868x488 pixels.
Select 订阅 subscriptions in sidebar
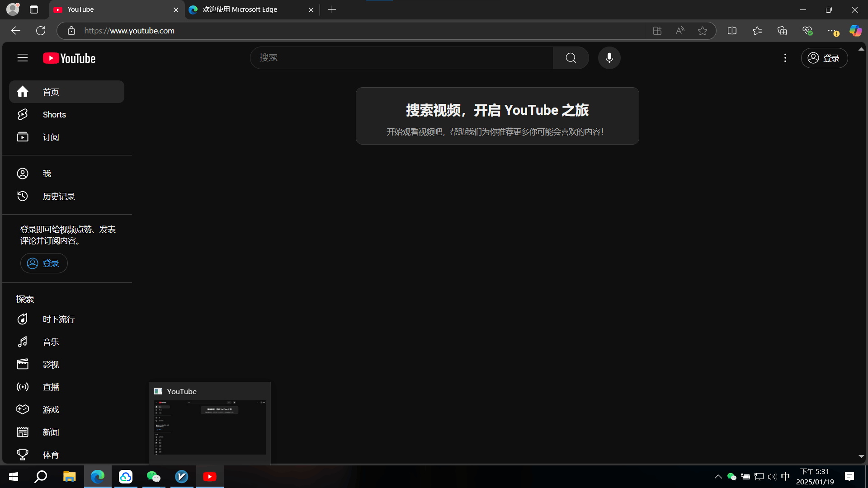tap(51, 137)
